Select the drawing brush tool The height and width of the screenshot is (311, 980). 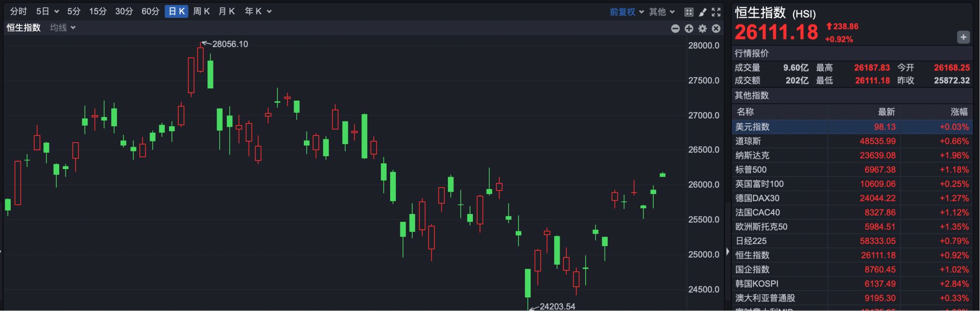(702, 12)
